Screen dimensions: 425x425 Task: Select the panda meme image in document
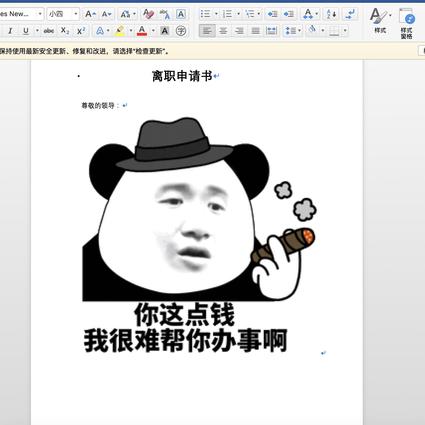[x=199, y=235]
